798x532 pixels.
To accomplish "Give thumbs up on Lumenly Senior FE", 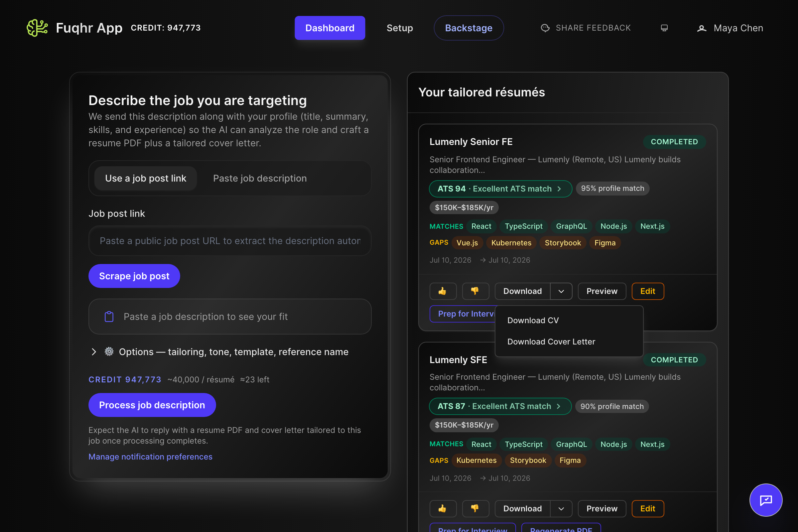I will 443,291.
